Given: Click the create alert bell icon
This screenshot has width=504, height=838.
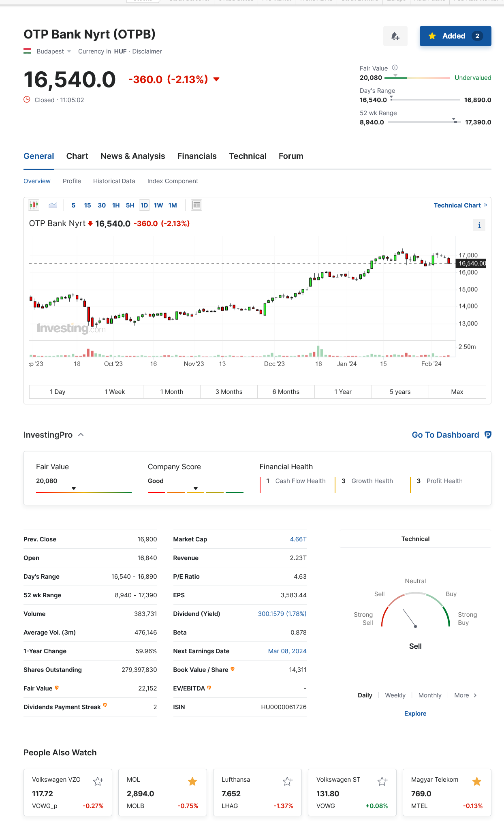Looking at the screenshot, I should point(395,36).
